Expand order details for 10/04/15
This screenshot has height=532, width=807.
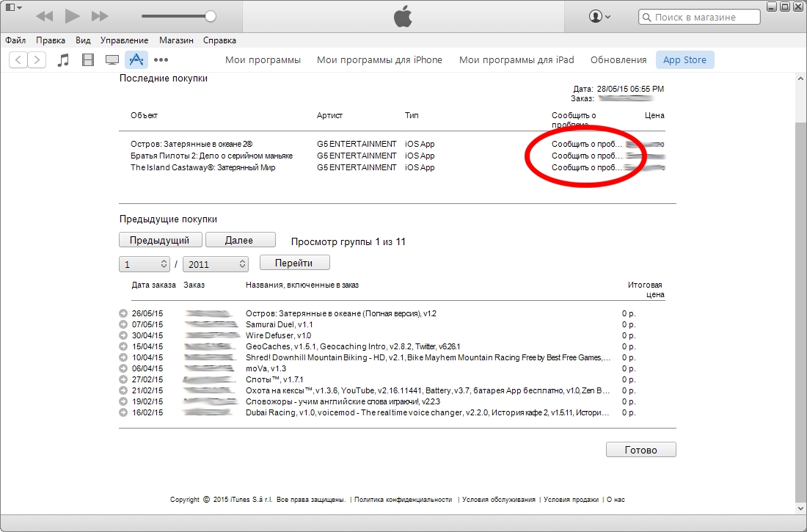(123, 357)
